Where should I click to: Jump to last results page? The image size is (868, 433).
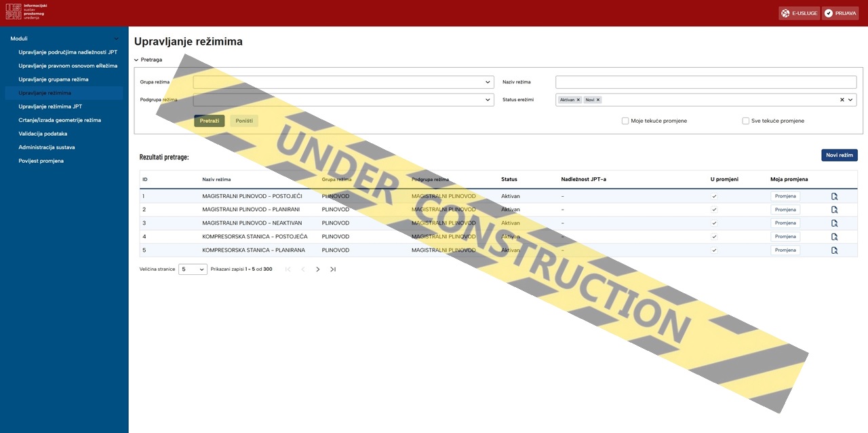tap(333, 269)
